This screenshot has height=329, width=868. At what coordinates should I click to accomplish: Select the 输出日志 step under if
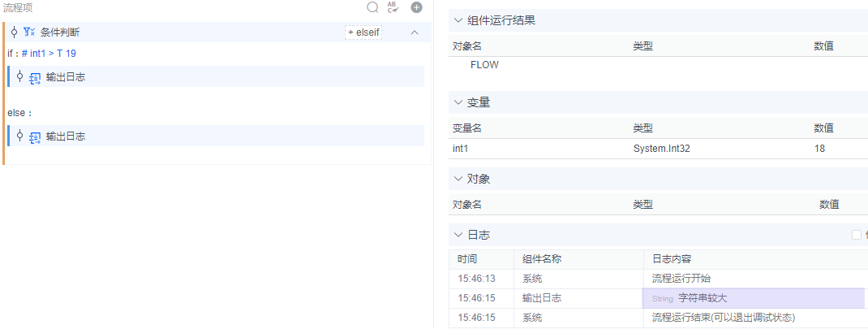coord(217,76)
